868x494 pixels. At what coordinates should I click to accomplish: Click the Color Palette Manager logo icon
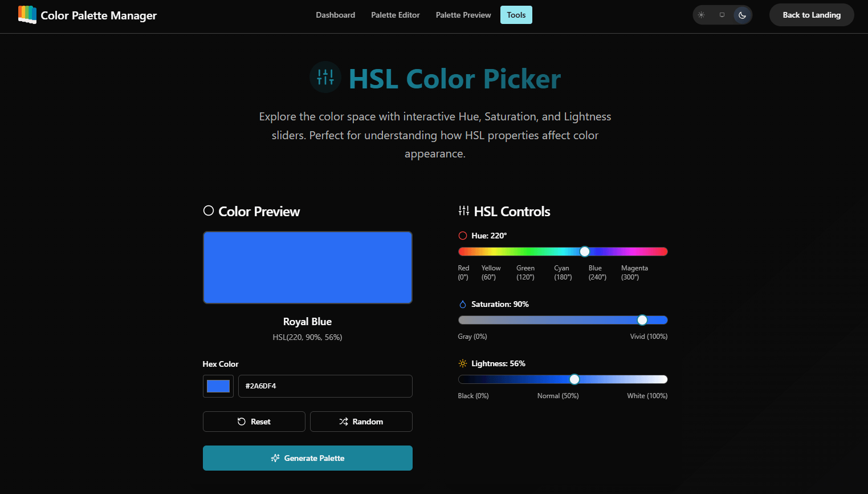[x=27, y=15]
